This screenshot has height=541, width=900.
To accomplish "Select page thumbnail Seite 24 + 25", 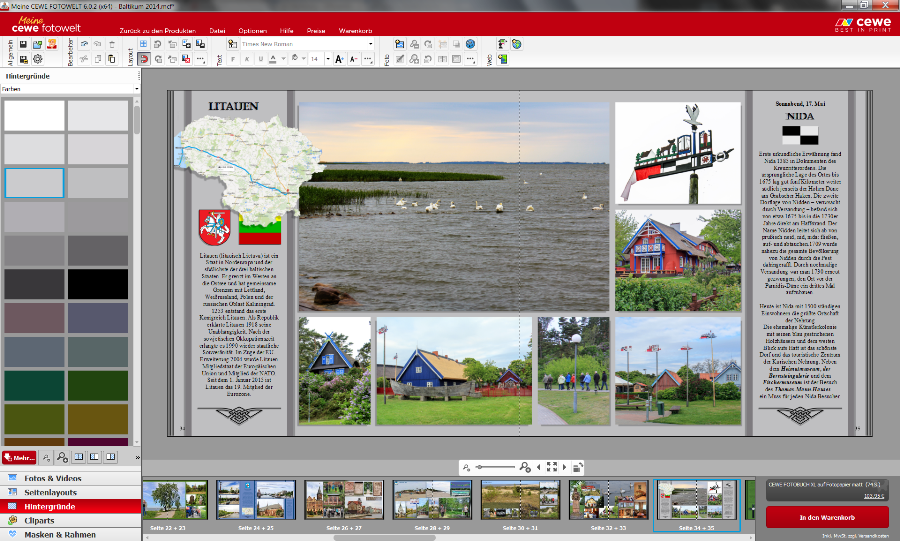I will tap(256, 500).
